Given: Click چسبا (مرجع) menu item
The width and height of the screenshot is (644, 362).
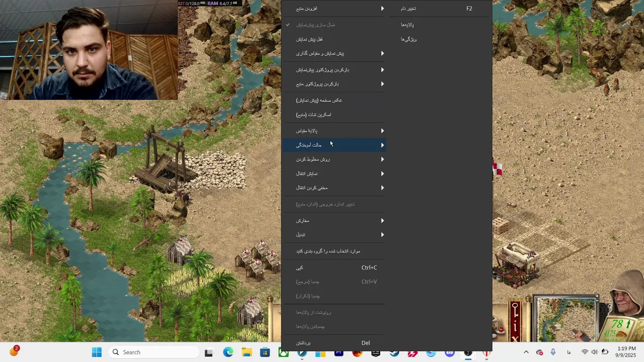Looking at the screenshot, I should [x=335, y=282].
